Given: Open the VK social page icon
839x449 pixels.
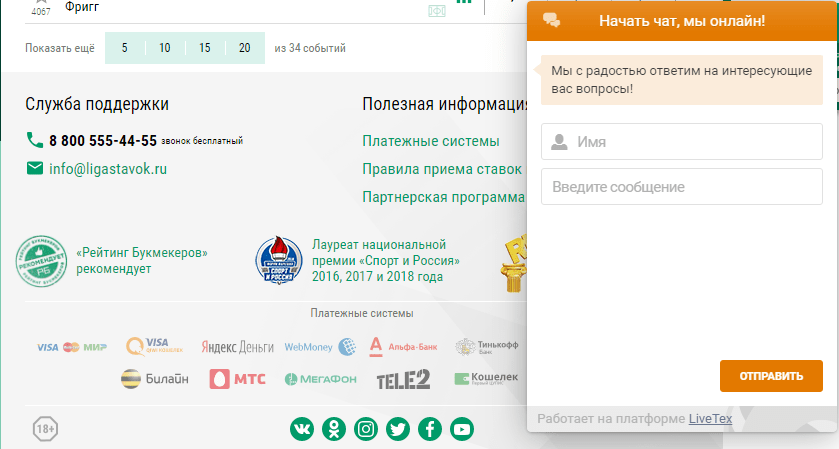Looking at the screenshot, I should pos(302,429).
